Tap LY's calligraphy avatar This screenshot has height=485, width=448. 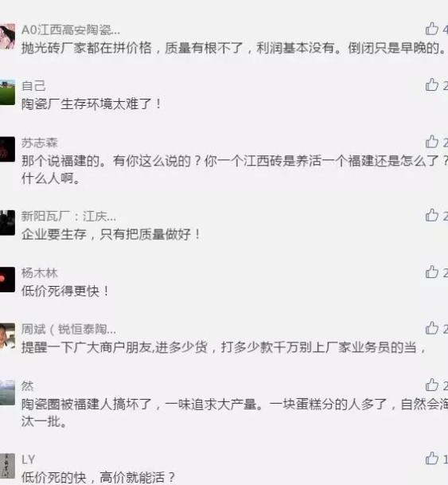tap(7, 466)
